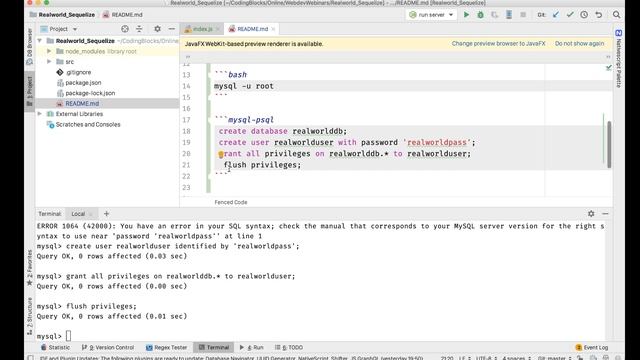Toggle the Terminal tool window button
The height and width of the screenshot is (360, 640).
click(x=213, y=347)
